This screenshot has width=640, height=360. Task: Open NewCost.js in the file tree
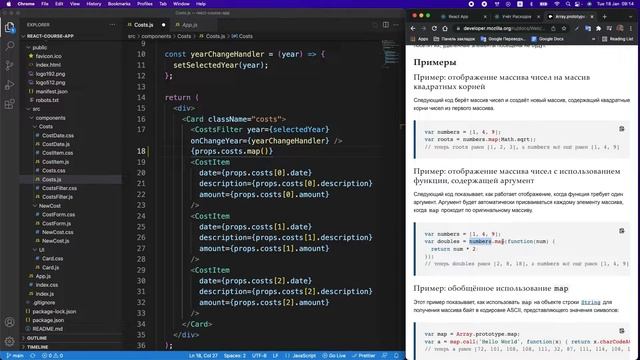pyautogui.click(x=56, y=241)
